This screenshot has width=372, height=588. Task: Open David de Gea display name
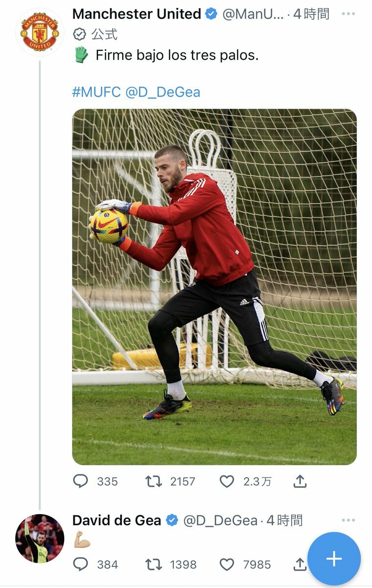click(x=116, y=520)
